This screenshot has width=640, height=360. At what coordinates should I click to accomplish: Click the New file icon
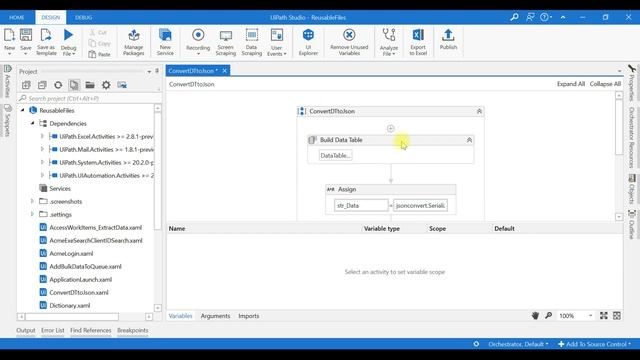(9, 36)
